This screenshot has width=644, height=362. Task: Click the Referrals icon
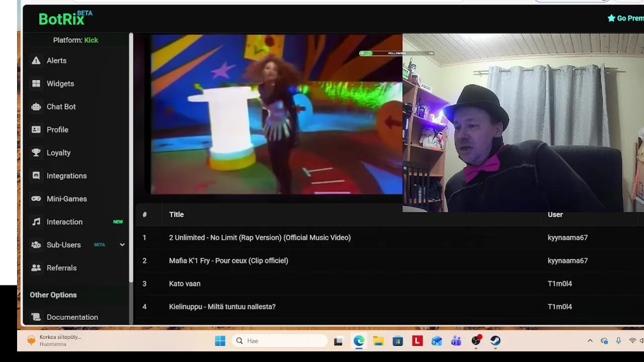(36, 268)
